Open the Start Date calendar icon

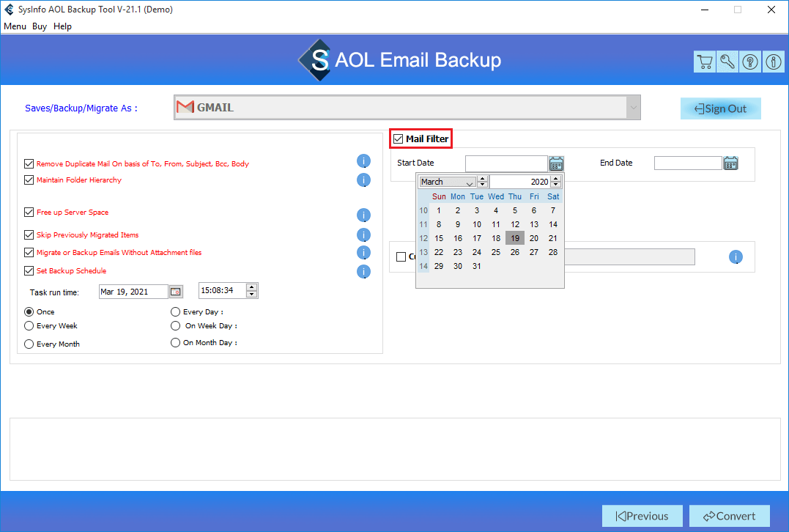click(556, 163)
